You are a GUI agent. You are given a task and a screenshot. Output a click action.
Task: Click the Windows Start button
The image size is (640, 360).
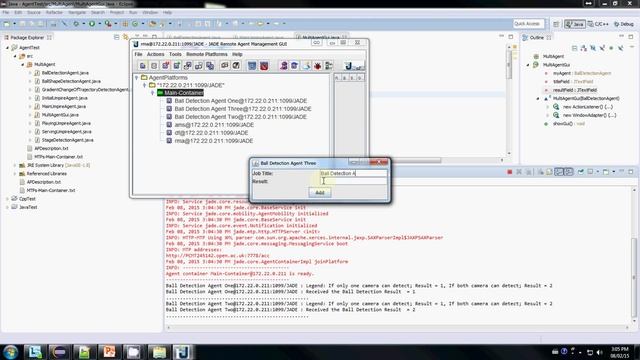(10, 352)
